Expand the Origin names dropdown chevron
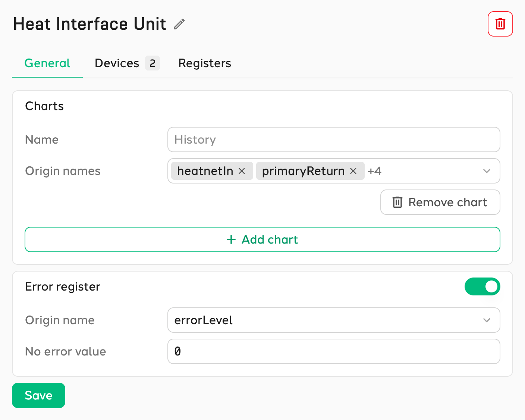 [x=487, y=171]
